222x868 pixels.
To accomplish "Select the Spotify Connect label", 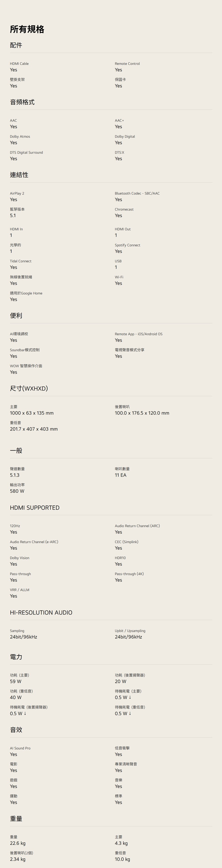I will pyautogui.click(x=127, y=245).
